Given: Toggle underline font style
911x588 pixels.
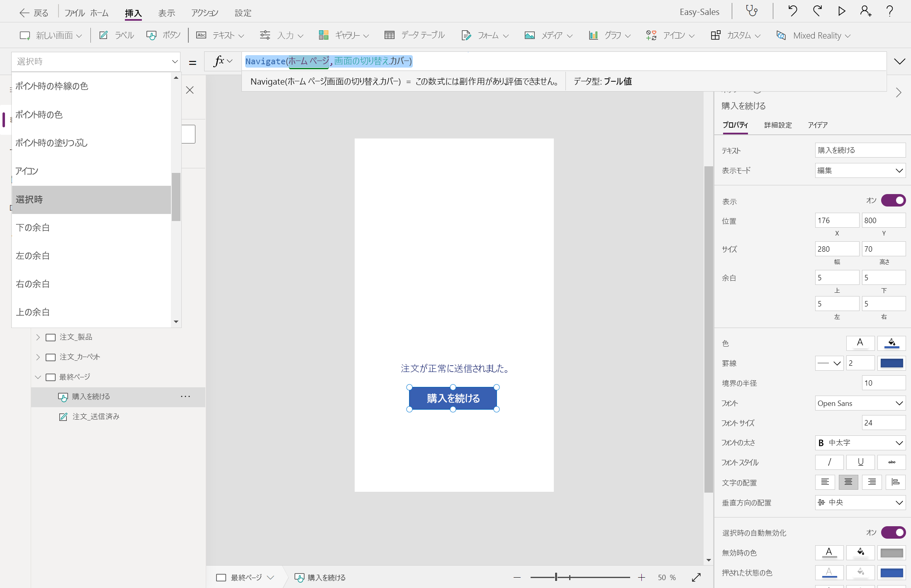Looking at the screenshot, I should pyautogui.click(x=860, y=462).
